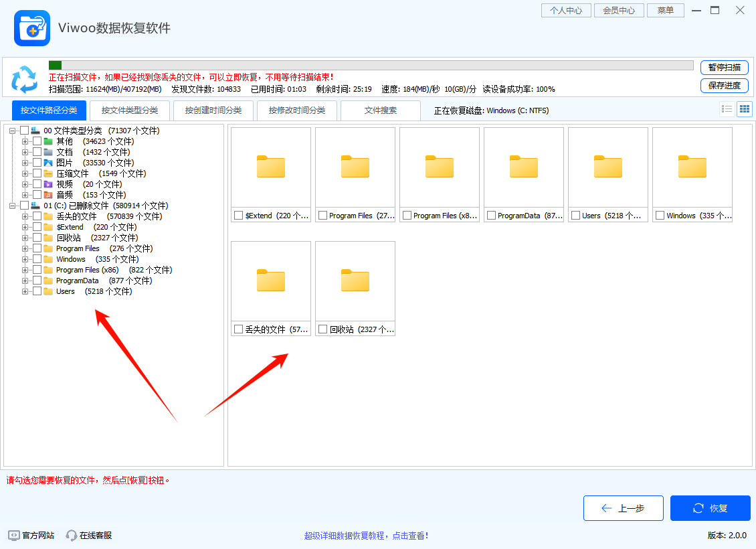Open the Program Files folder thumbnail

click(355, 166)
